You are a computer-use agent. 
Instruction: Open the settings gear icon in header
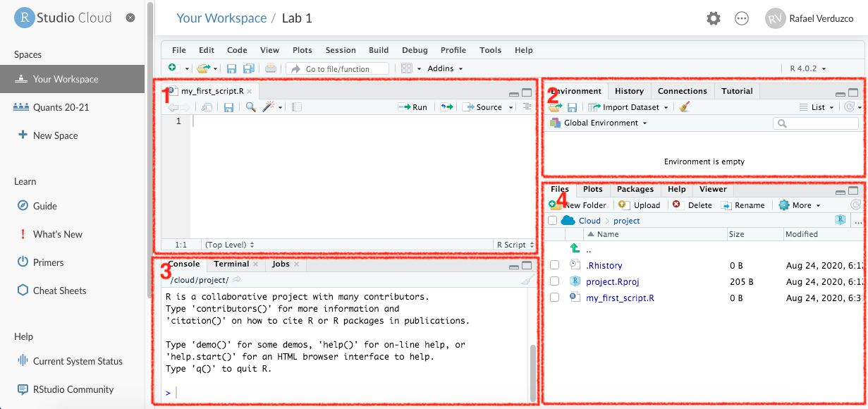pyautogui.click(x=714, y=19)
